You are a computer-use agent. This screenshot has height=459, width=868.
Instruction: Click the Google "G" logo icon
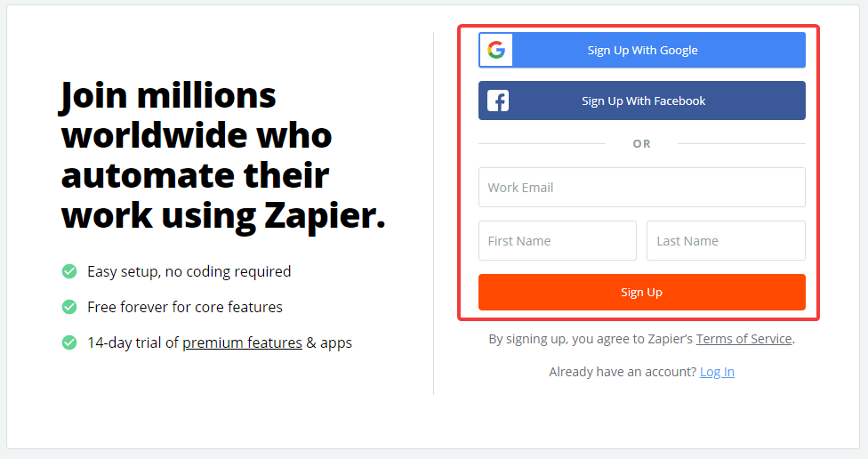pyautogui.click(x=496, y=50)
